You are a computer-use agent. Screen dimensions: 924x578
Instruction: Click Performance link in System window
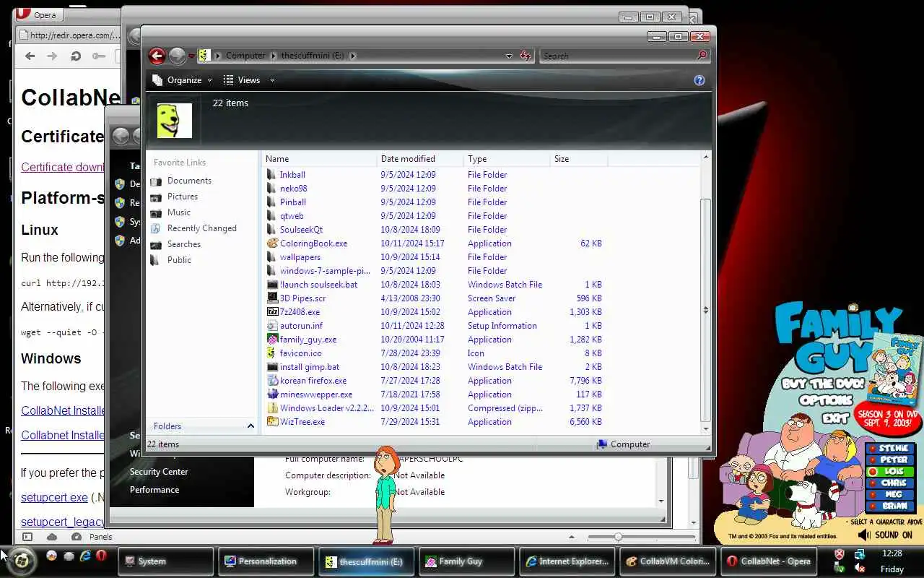154,490
